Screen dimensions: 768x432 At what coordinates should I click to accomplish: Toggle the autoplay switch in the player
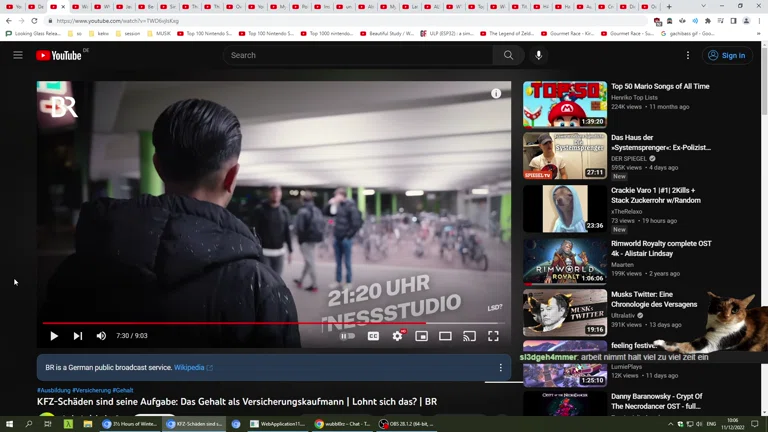[347, 336]
